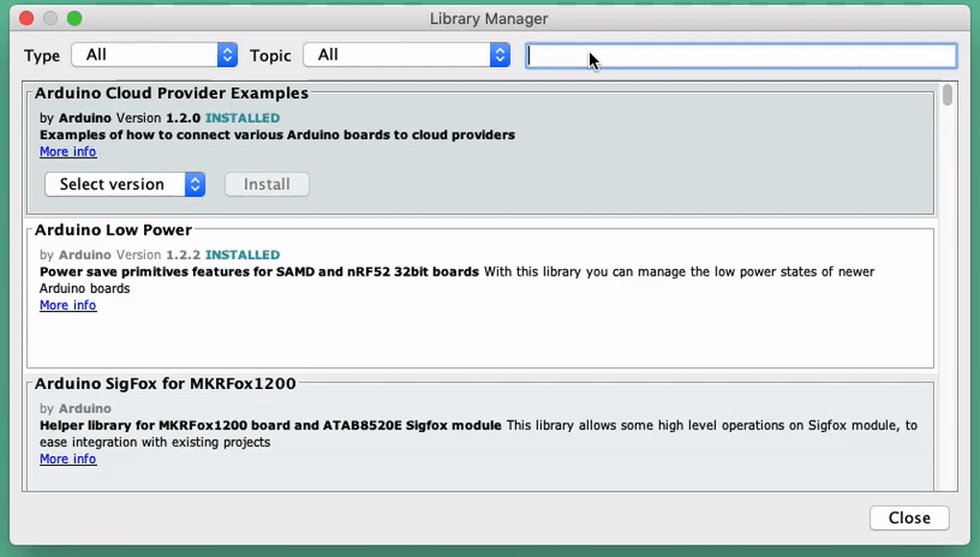The image size is (980, 557).
Task: Open More info link for Arduino SigFox for MKRFox1200
Action: coord(67,459)
